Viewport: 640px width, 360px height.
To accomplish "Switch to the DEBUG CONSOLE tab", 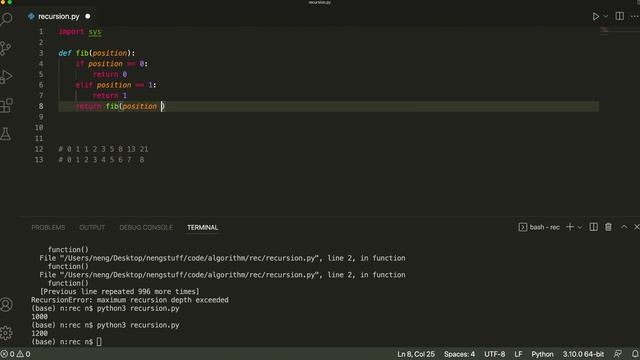I will pyautogui.click(x=146, y=227).
